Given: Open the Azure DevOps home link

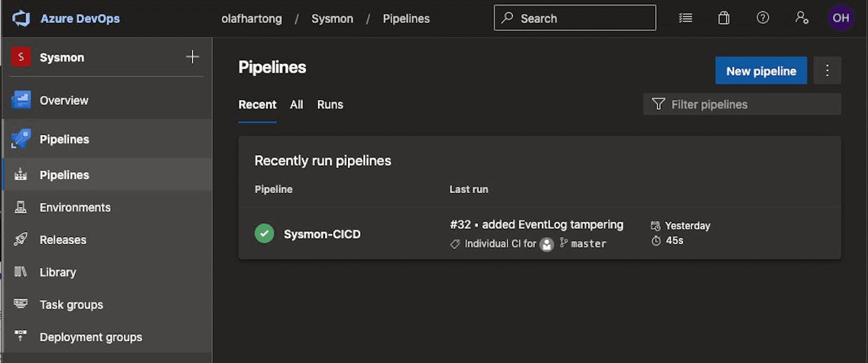Looking at the screenshot, I should coord(80,18).
